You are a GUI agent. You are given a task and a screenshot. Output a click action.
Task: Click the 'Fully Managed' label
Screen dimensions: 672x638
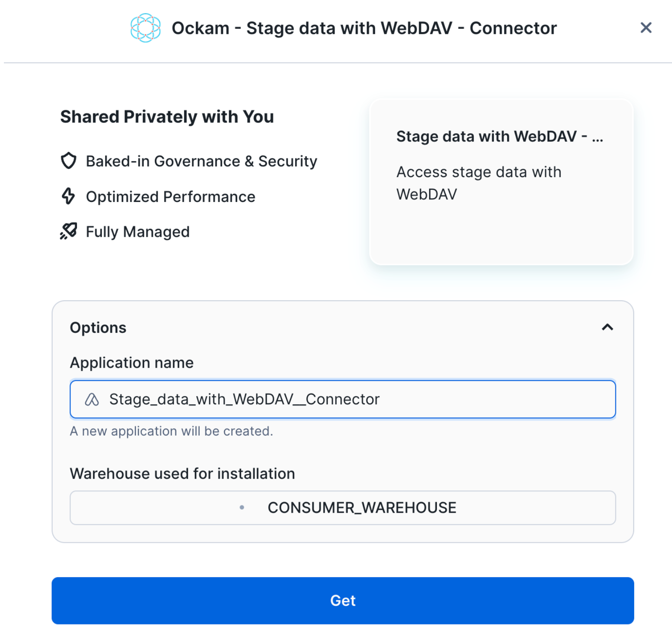[138, 232]
